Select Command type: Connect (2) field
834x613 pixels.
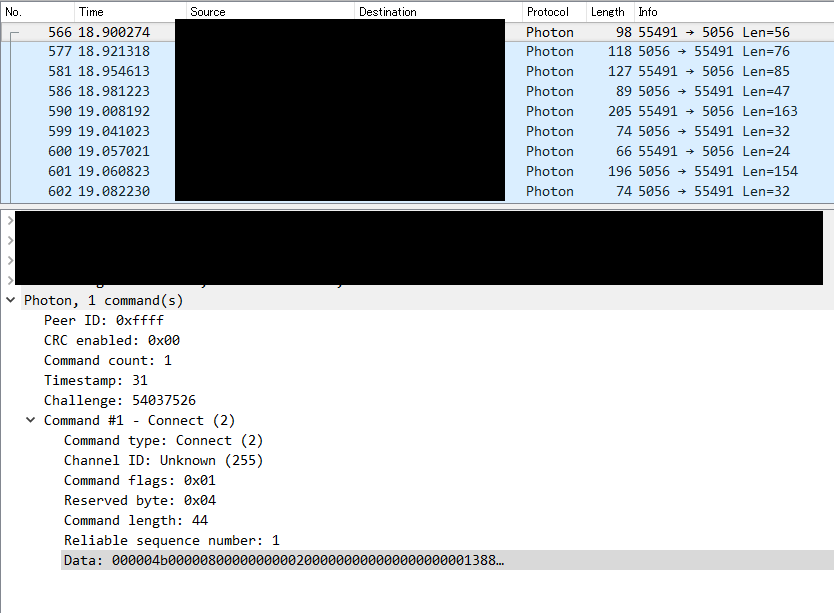tap(163, 441)
